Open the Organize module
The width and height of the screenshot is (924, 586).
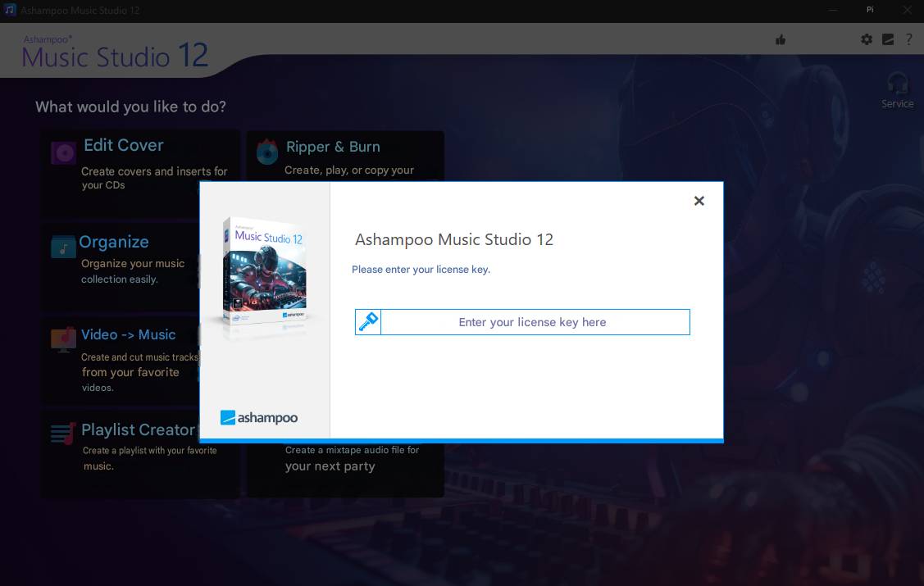pos(114,242)
